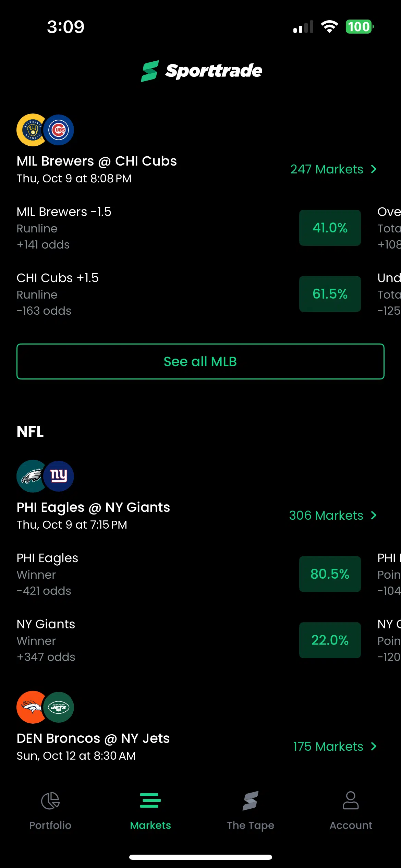Tap the Sporttrade logo icon
The height and width of the screenshot is (868, 401).
(x=150, y=71)
